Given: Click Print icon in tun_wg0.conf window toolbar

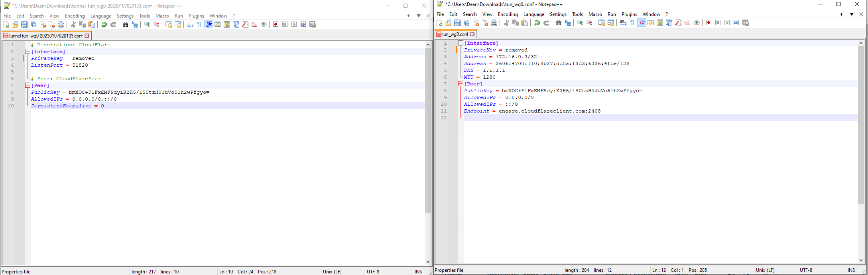Looking at the screenshot, I should [494, 23].
